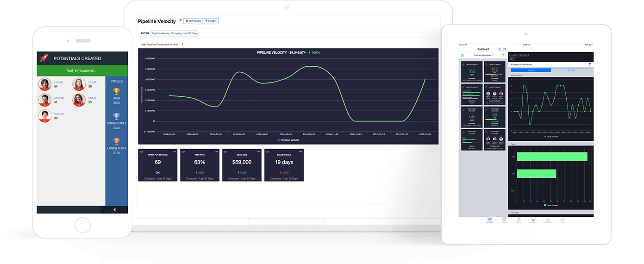Open the Potentials Created Quarterly progress card
644x264 pixels.
(494, 117)
